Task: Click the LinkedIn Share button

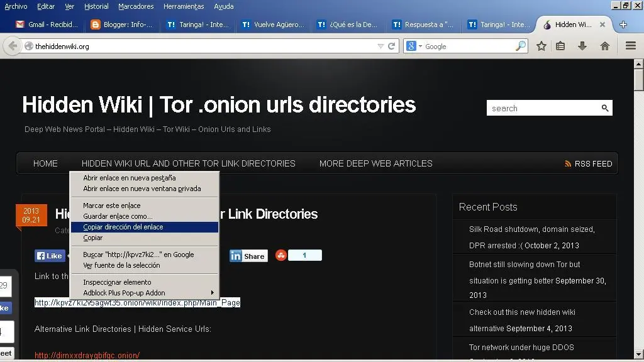Action: [x=248, y=256]
